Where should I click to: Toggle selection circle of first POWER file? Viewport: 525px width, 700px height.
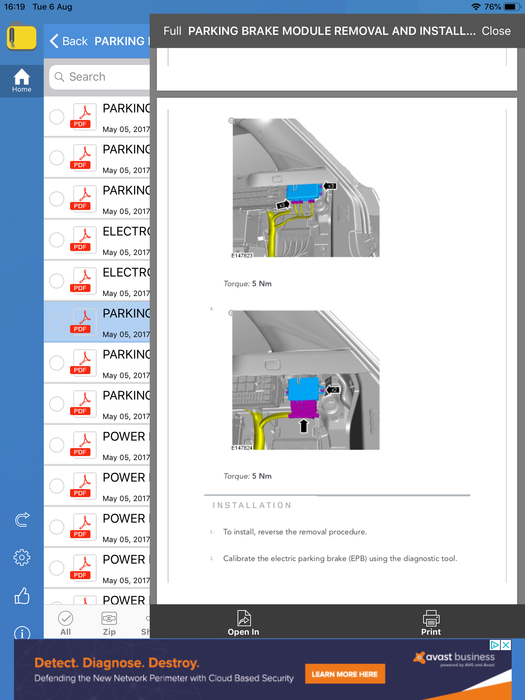pyautogui.click(x=57, y=445)
